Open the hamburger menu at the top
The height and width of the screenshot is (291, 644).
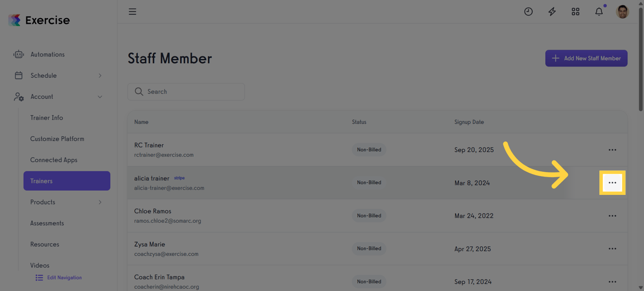(x=132, y=11)
